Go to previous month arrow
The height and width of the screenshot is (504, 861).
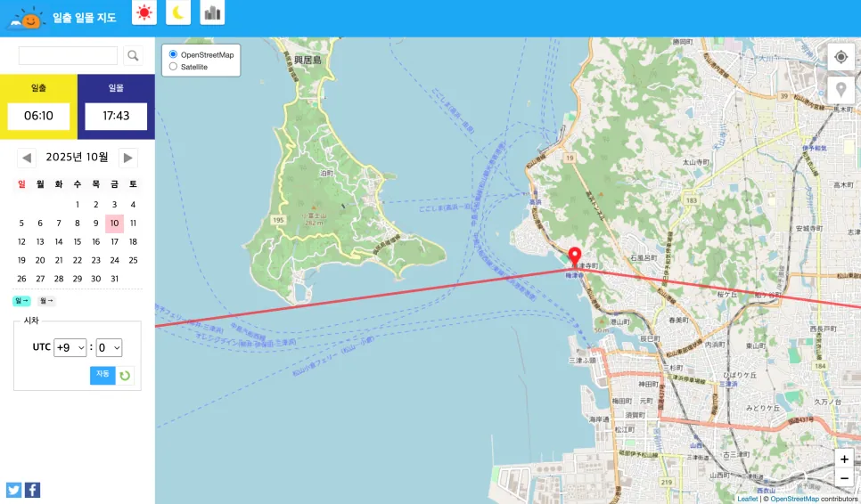[x=27, y=158]
